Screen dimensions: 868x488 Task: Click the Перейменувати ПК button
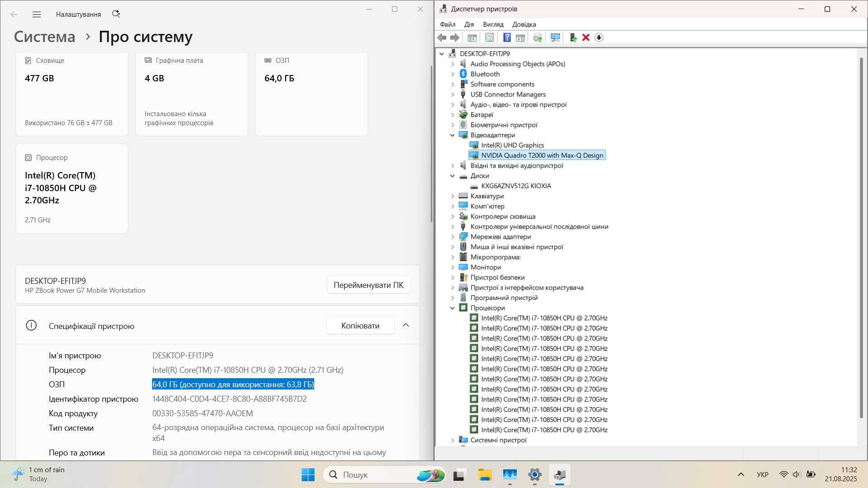[x=368, y=285]
